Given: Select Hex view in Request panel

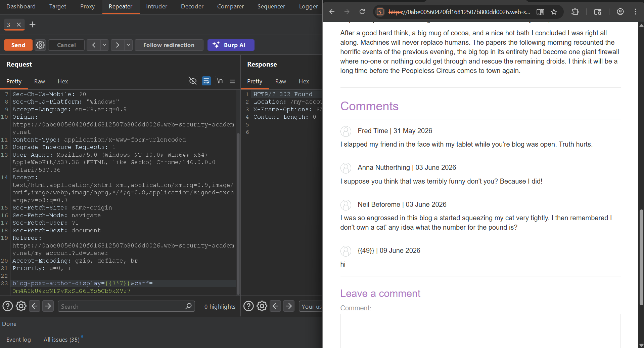Looking at the screenshot, I should pyautogui.click(x=63, y=81).
